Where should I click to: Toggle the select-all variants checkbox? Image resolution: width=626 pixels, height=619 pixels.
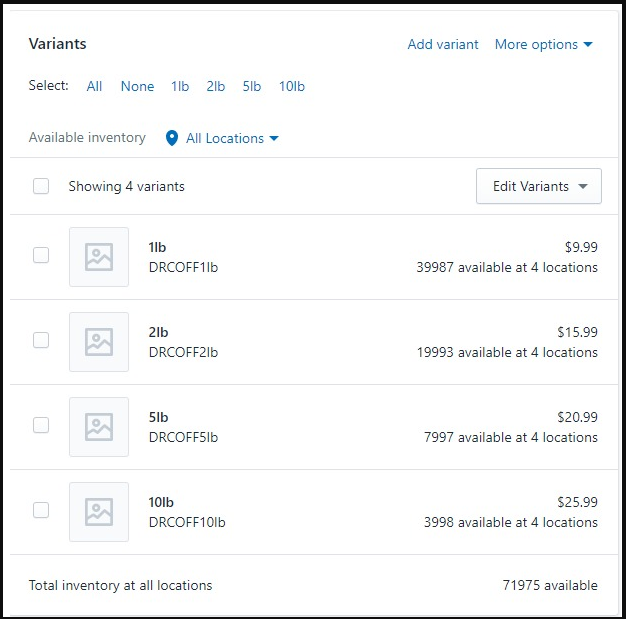click(41, 186)
